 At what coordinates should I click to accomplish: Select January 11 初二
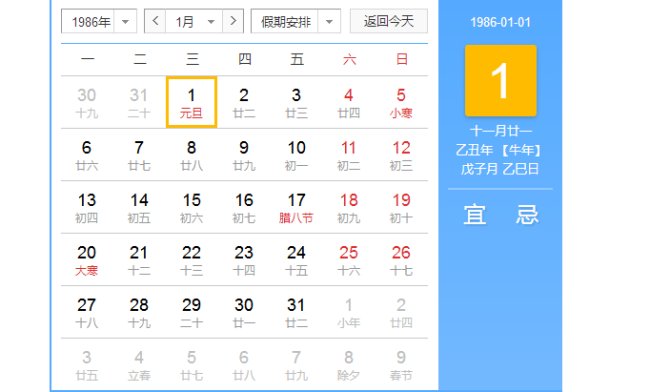pos(349,155)
